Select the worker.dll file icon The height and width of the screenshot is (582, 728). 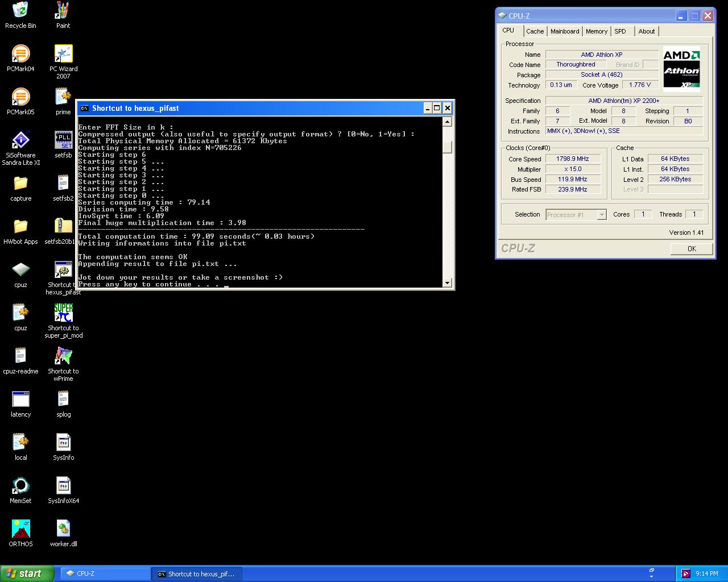click(x=63, y=529)
